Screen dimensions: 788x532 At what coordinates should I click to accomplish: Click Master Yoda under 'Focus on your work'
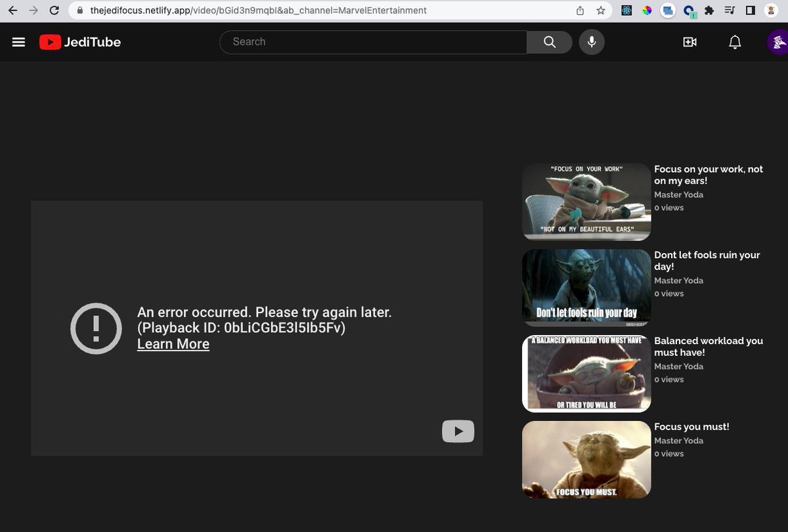(678, 195)
